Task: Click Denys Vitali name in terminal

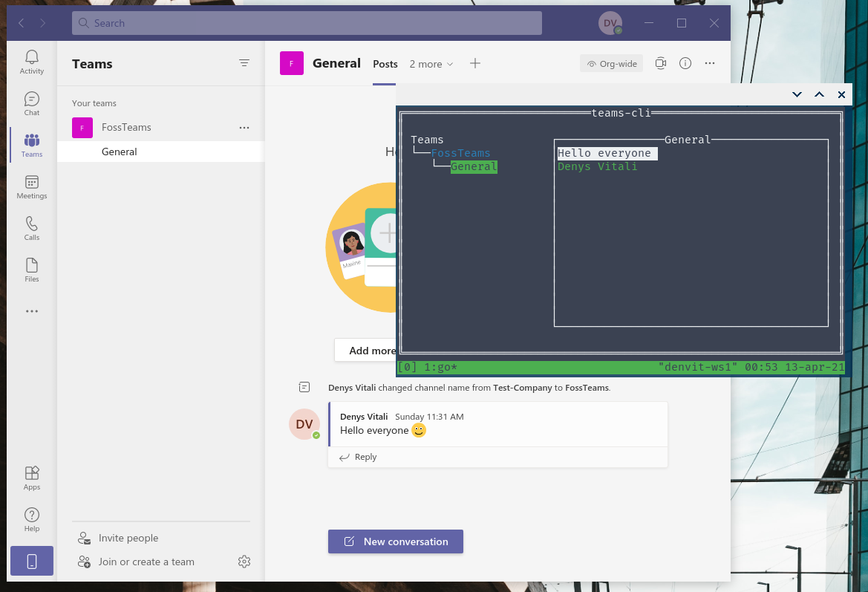Action: pos(597,166)
